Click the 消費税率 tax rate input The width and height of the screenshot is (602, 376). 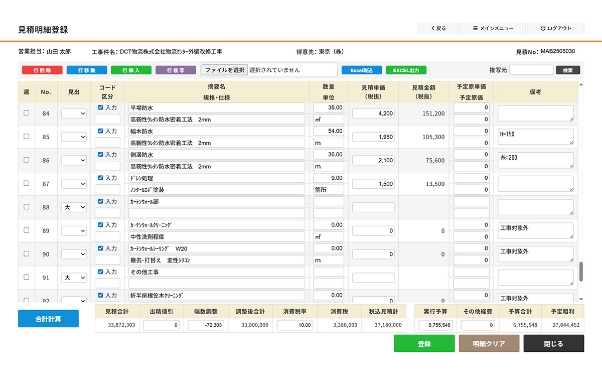(295, 325)
